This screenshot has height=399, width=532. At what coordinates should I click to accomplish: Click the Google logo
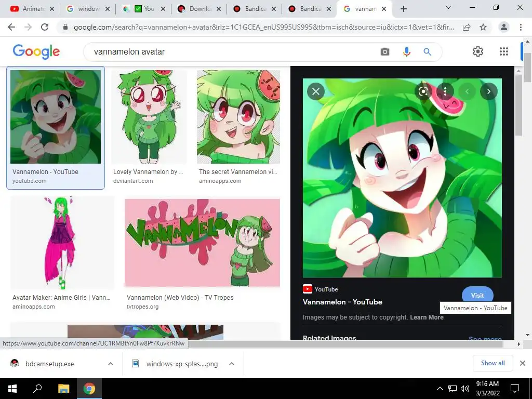click(36, 51)
